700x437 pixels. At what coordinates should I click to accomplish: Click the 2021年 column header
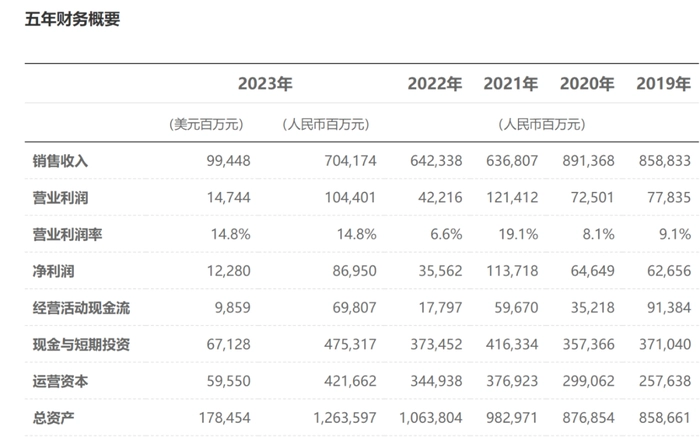[510, 84]
